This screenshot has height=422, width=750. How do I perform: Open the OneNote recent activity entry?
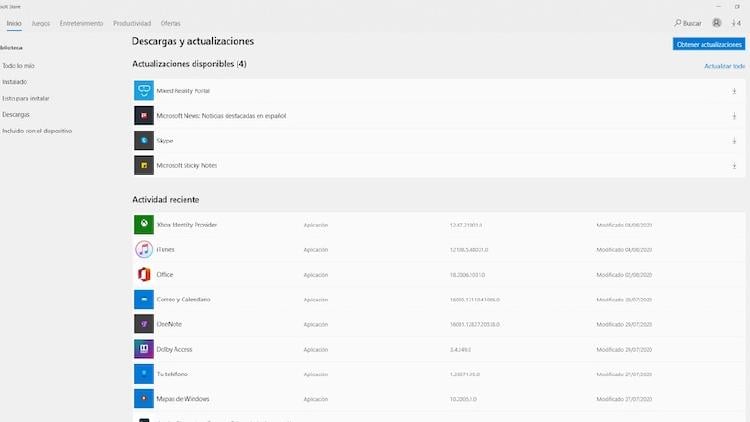(439, 324)
